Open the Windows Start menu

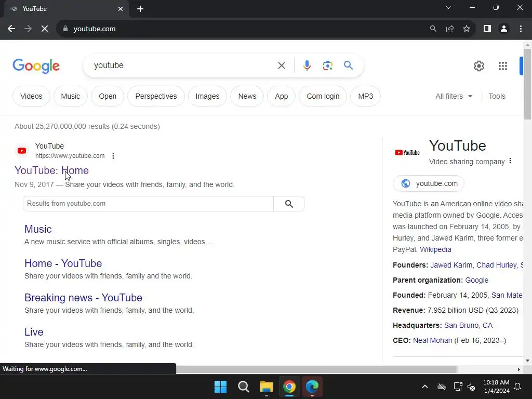tap(220, 387)
